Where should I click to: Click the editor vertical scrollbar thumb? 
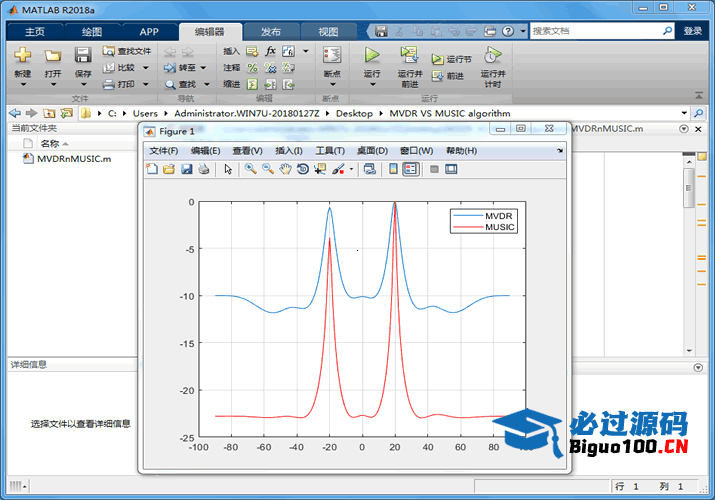click(689, 187)
